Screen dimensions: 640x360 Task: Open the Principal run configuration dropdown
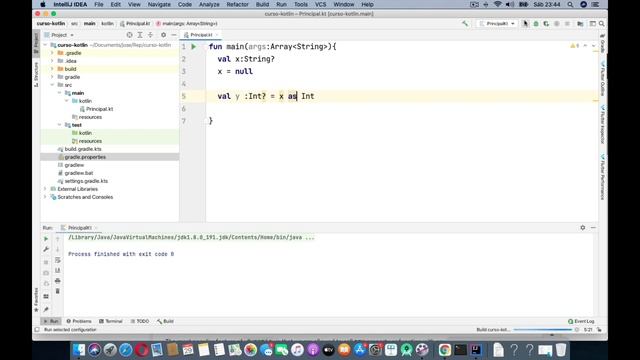coord(496,24)
